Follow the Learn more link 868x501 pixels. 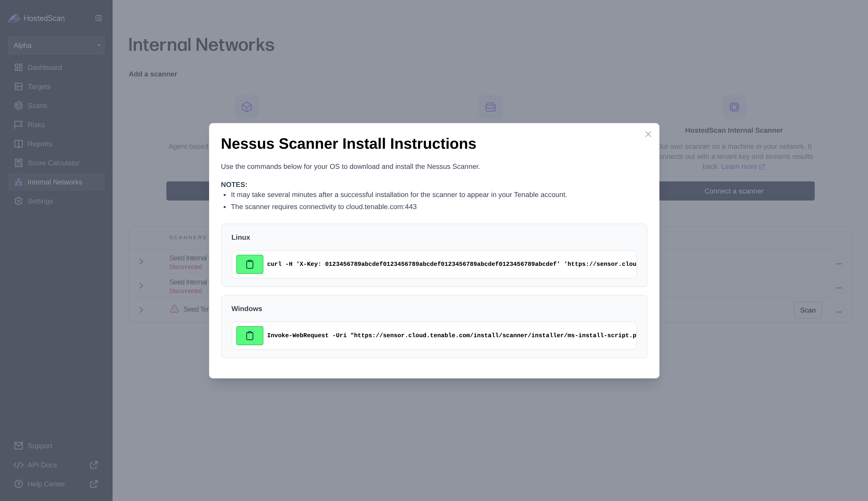click(743, 167)
